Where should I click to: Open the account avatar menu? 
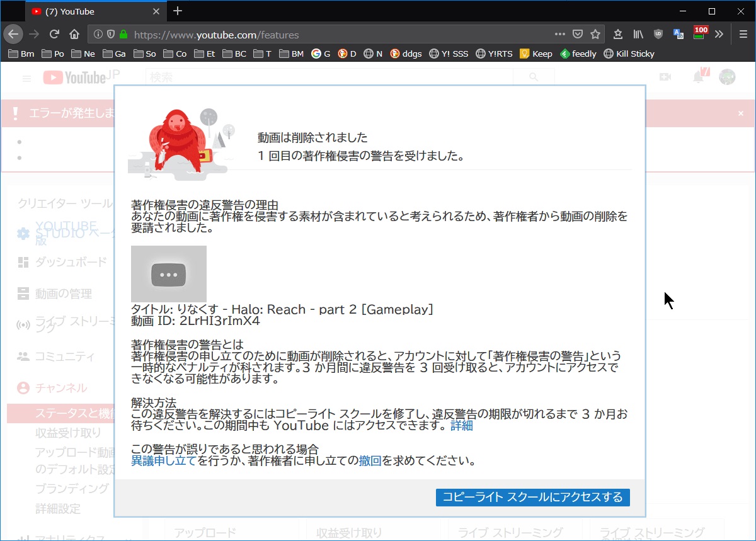tap(728, 77)
